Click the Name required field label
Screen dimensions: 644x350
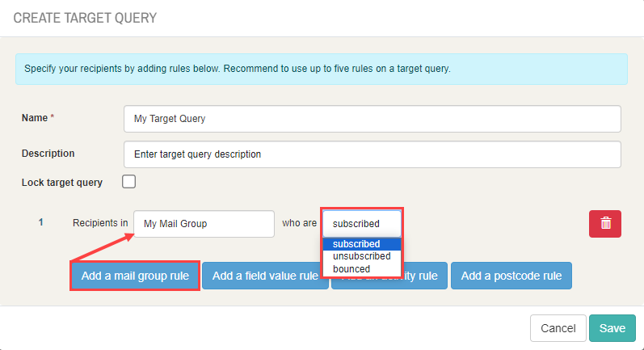[x=38, y=118]
